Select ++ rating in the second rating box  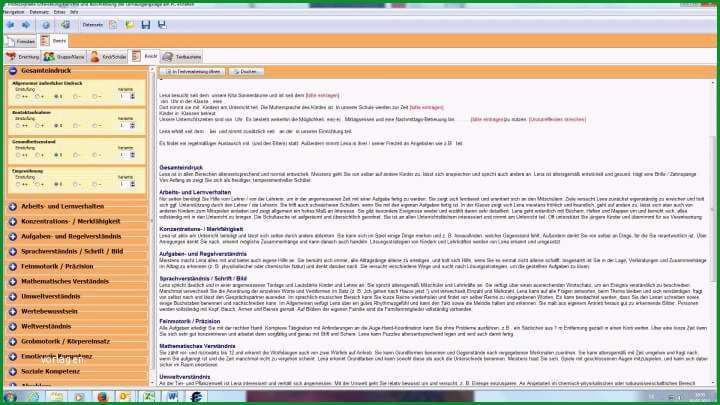pos(18,126)
